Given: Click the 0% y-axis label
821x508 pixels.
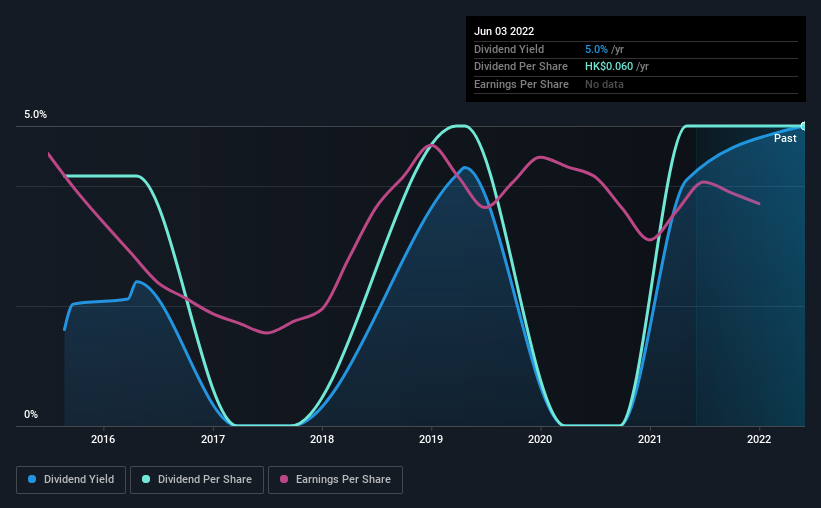Looking at the screenshot, I should click(31, 414).
